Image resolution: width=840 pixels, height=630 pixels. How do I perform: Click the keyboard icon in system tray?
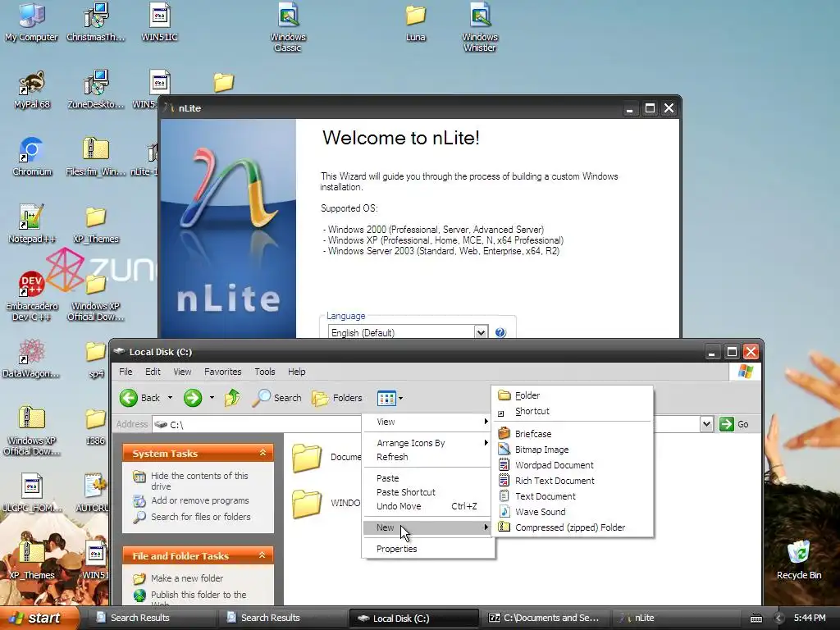[756, 619]
